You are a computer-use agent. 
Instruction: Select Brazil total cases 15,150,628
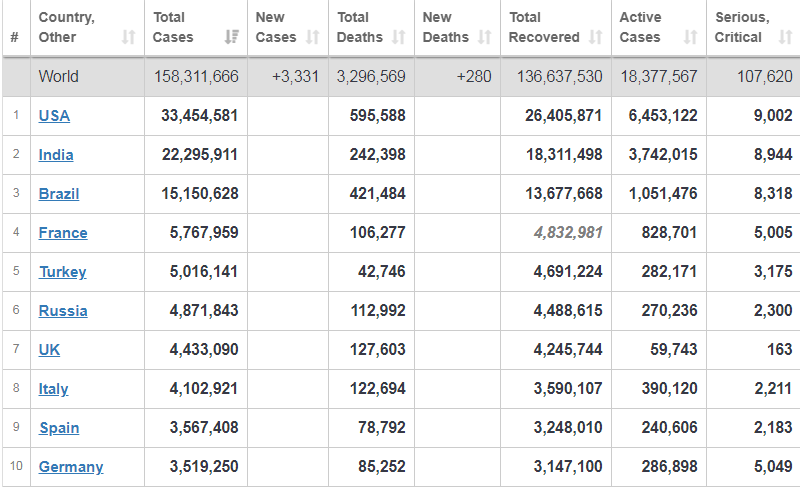coord(200,194)
